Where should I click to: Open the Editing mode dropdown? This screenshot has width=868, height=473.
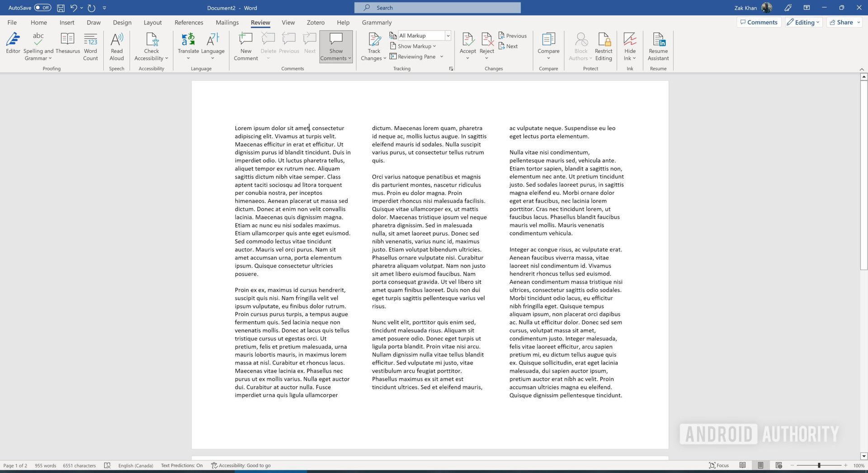tap(804, 22)
